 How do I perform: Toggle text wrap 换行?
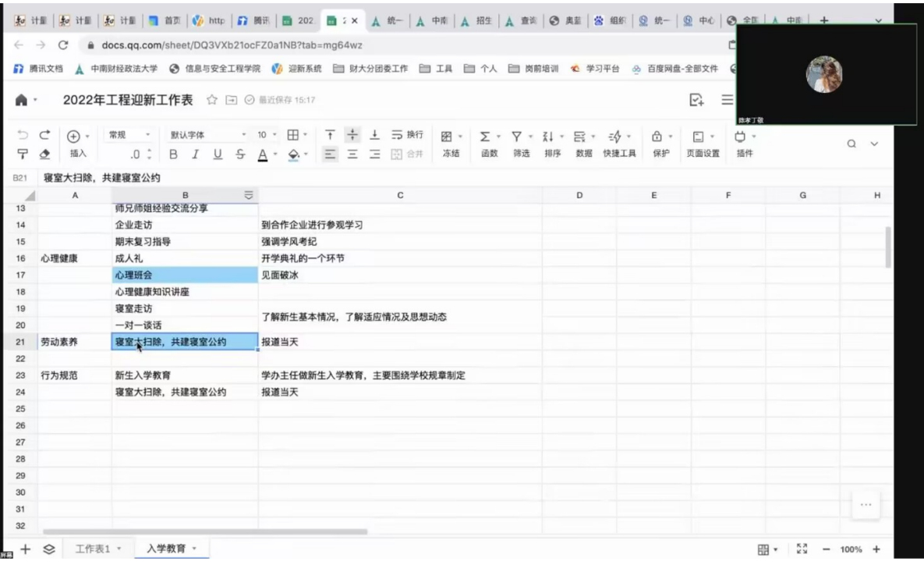(x=407, y=135)
